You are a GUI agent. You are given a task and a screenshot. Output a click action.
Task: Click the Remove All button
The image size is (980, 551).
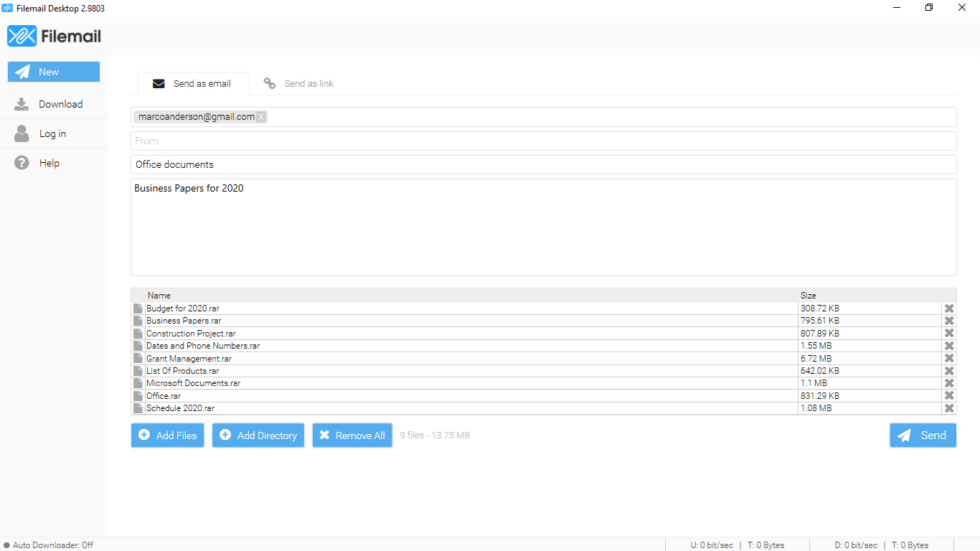352,435
